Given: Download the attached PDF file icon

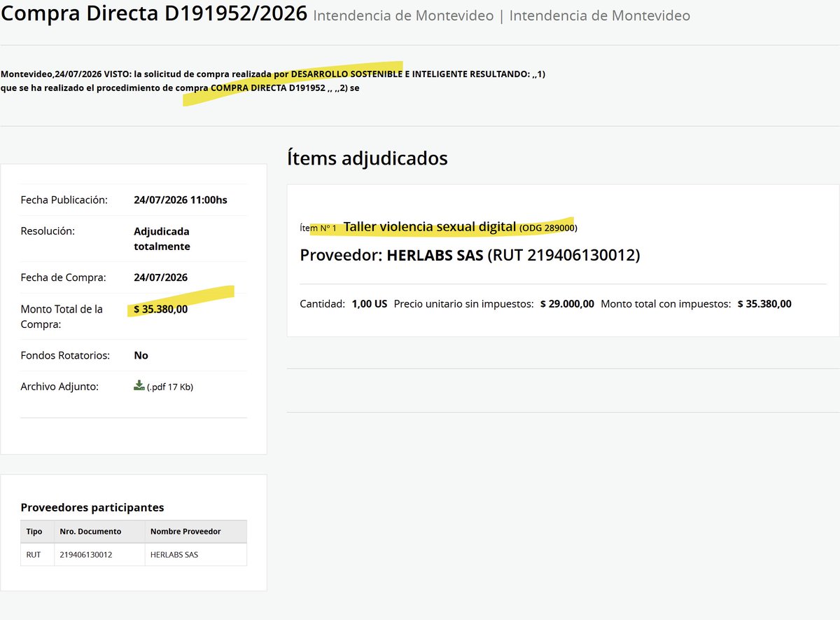Looking at the screenshot, I should [139, 385].
